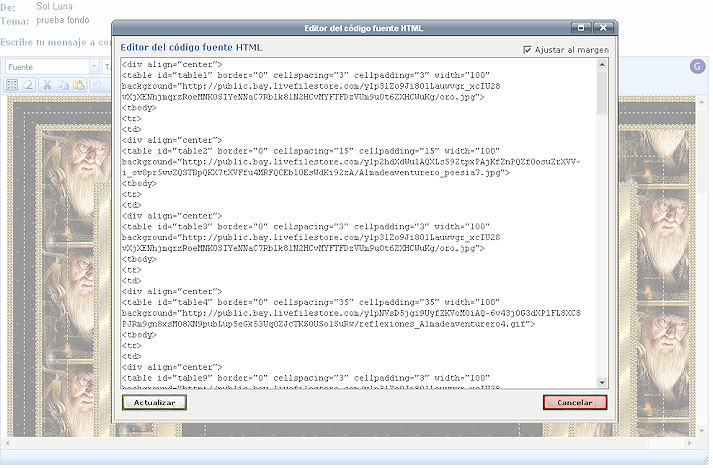Click the first div align="center" line
The image size is (713, 468).
(172, 65)
